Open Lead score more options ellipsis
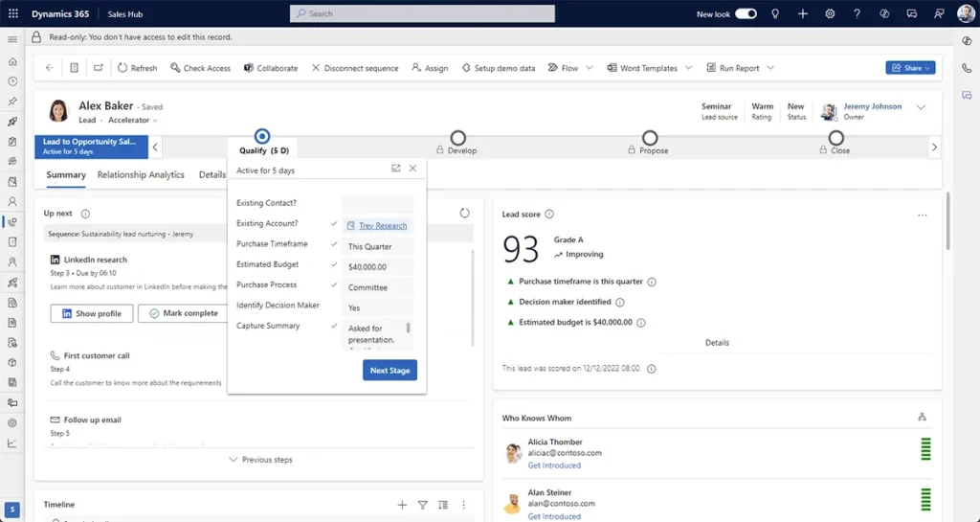This screenshot has width=980, height=522. point(923,216)
